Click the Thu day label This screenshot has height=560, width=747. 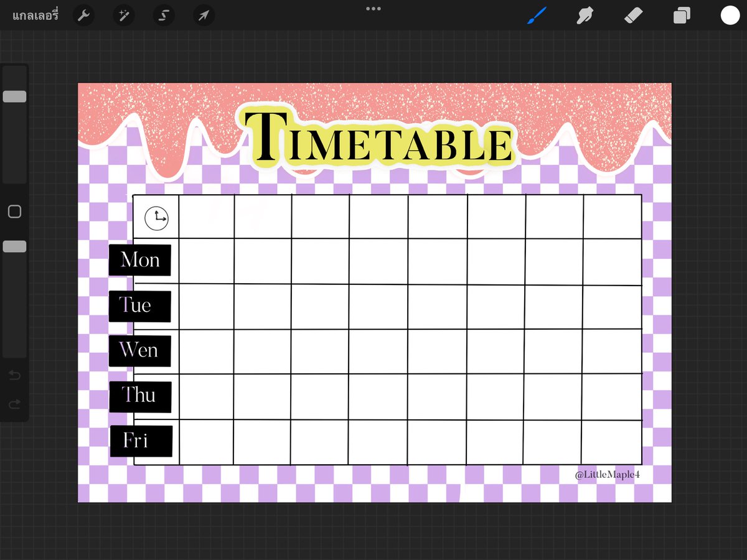click(x=140, y=396)
